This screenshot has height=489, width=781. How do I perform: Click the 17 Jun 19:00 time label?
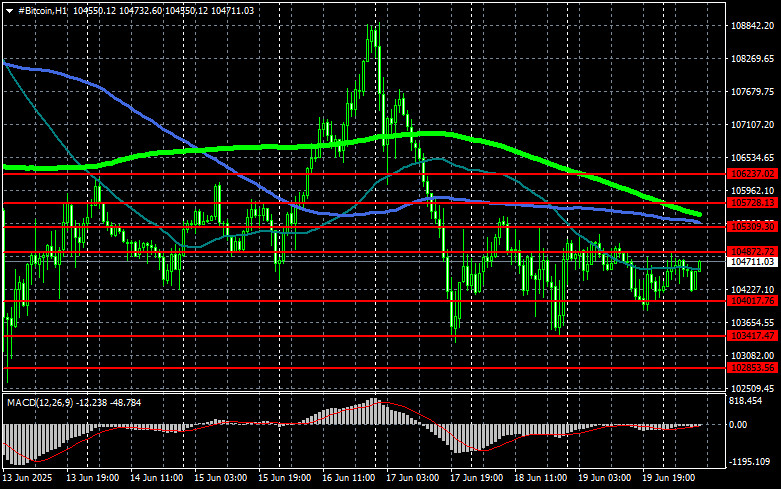point(477,478)
